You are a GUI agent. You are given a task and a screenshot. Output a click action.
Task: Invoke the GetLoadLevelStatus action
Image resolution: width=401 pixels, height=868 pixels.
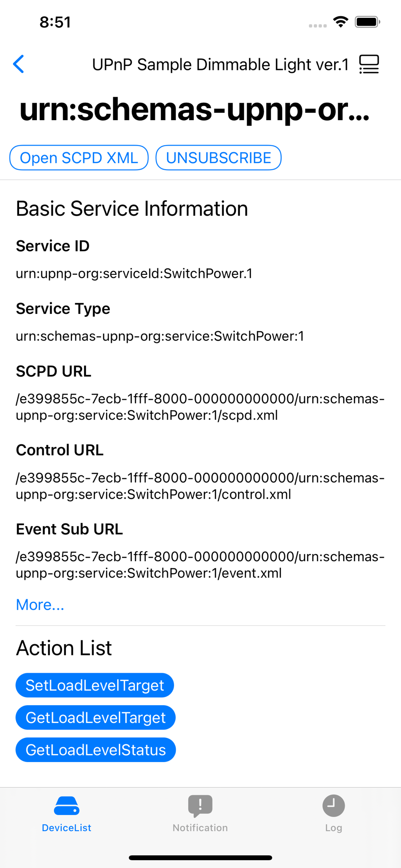point(95,750)
